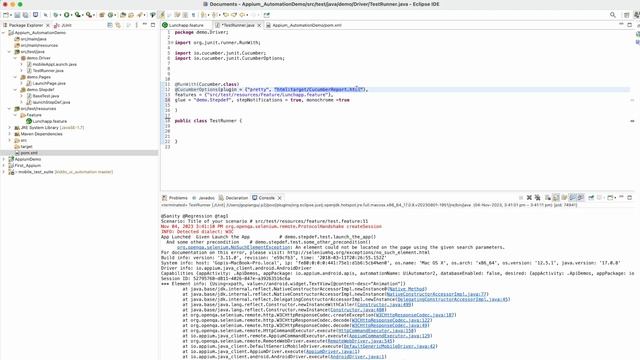
Task: Select the target folder in tree
Action: point(26,147)
